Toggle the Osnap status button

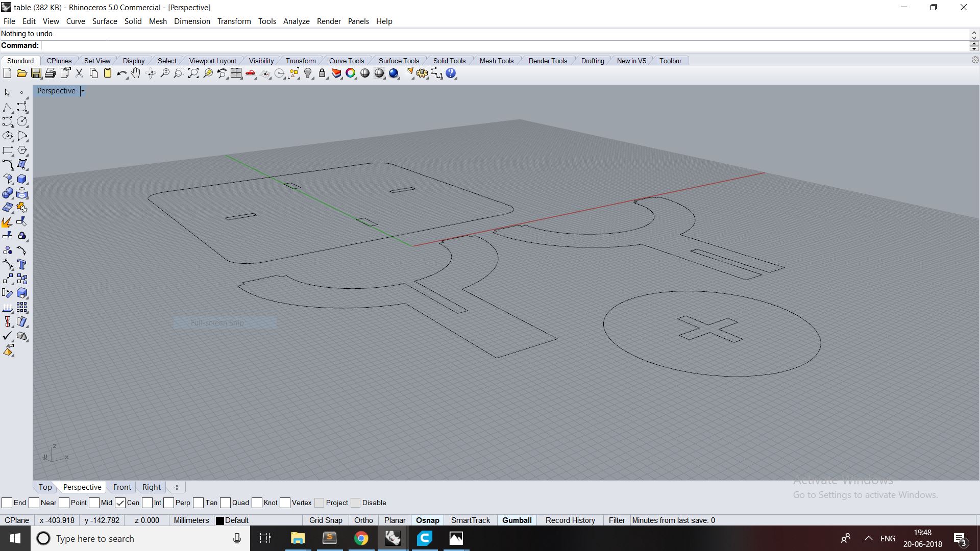pyautogui.click(x=428, y=520)
